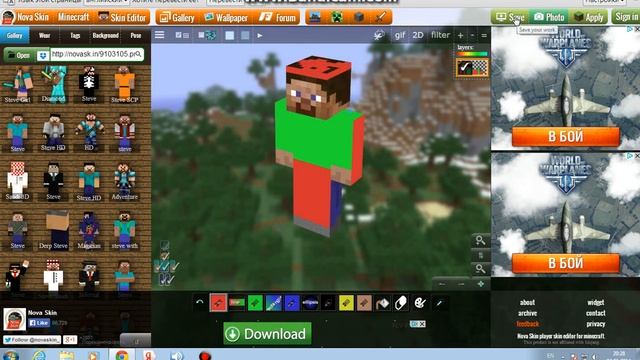
Task: Click the skin URL input field
Action: [x=97, y=54]
